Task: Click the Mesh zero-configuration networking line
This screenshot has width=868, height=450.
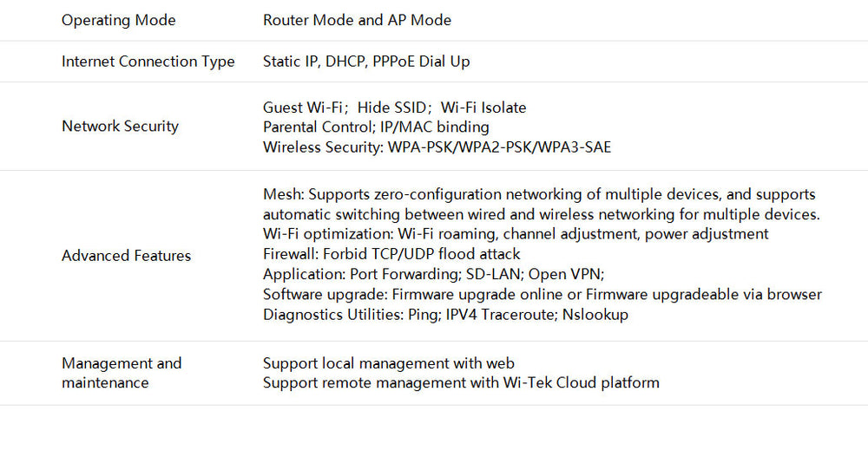Action: point(539,194)
